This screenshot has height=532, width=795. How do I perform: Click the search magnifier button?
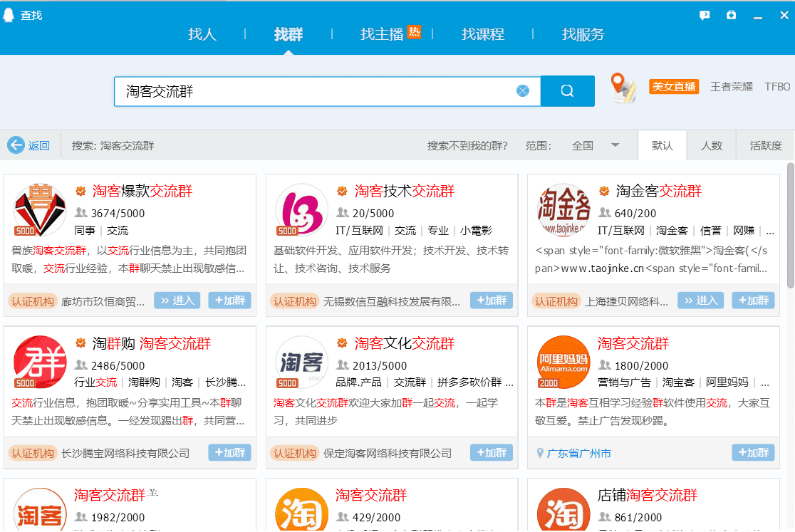point(567,91)
